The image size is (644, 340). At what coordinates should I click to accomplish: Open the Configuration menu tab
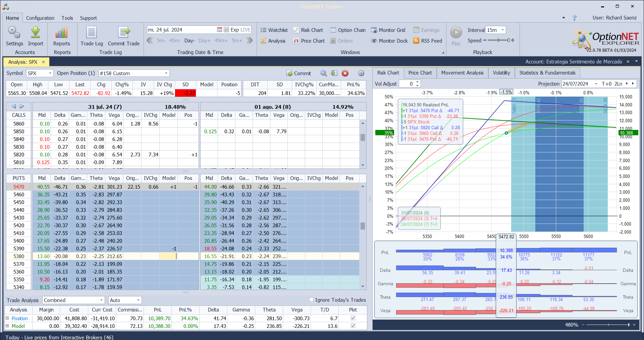(40, 18)
